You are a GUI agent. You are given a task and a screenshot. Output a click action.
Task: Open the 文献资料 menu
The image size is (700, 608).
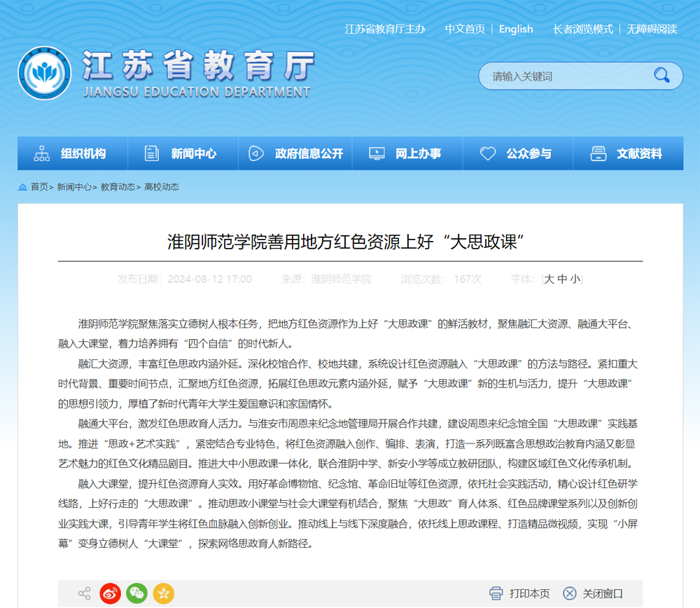629,153
